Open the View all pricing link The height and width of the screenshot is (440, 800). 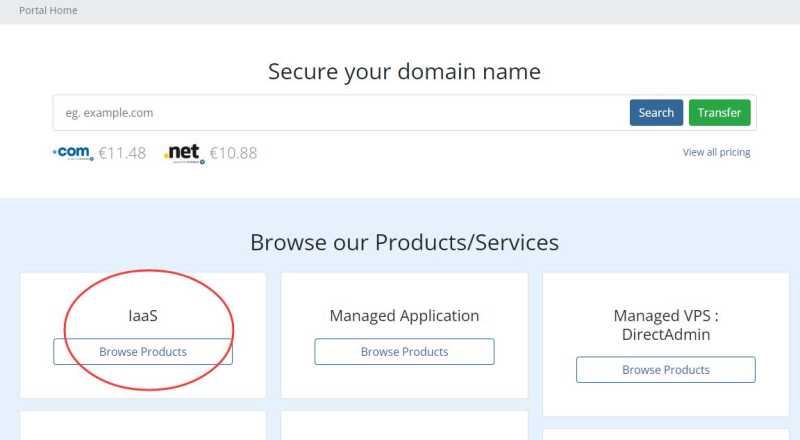[716, 152]
